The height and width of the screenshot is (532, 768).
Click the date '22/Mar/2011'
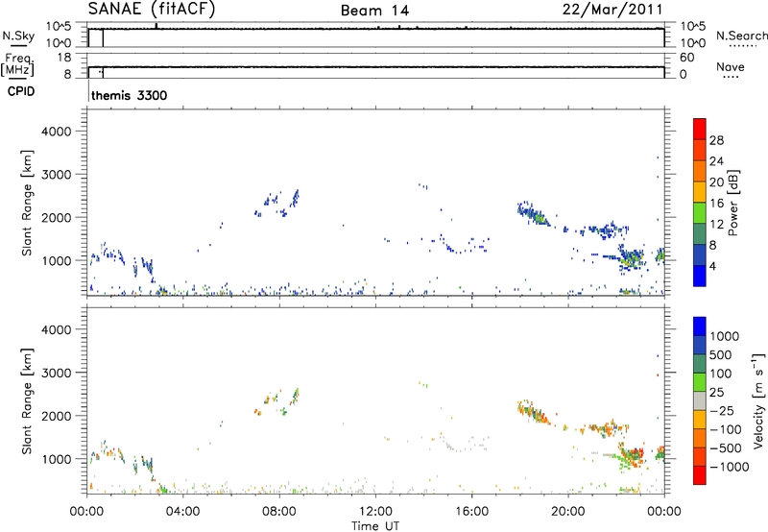[612, 10]
